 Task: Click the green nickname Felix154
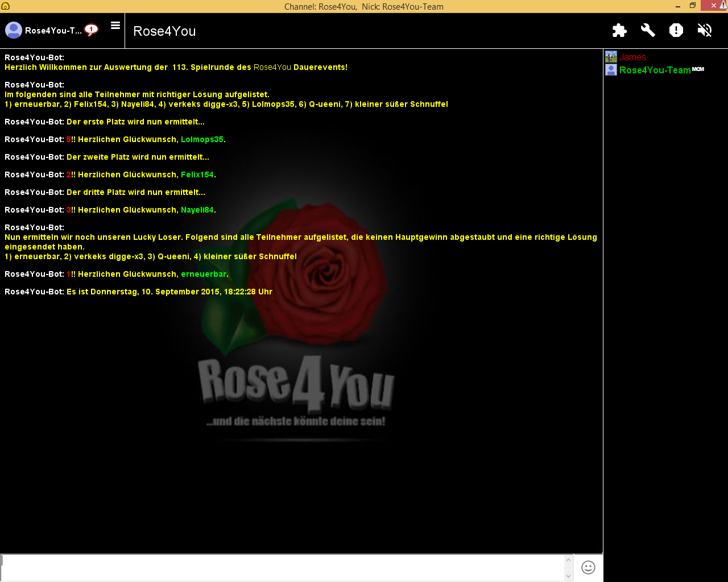(x=197, y=174)
